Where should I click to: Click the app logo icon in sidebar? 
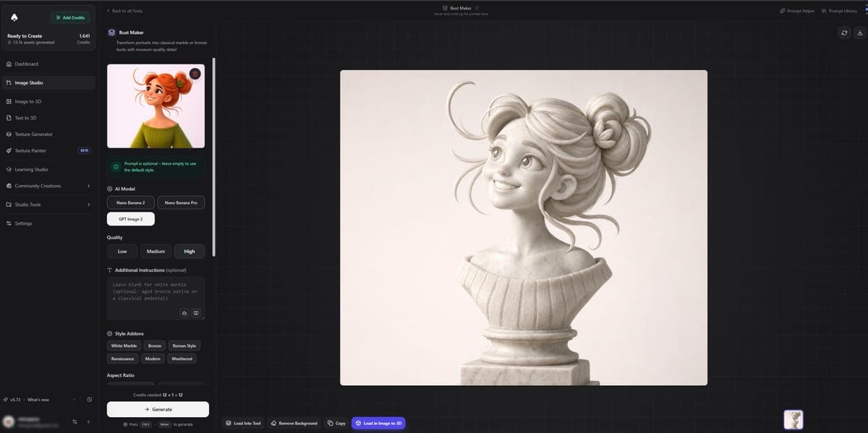(x=14, y=17)
